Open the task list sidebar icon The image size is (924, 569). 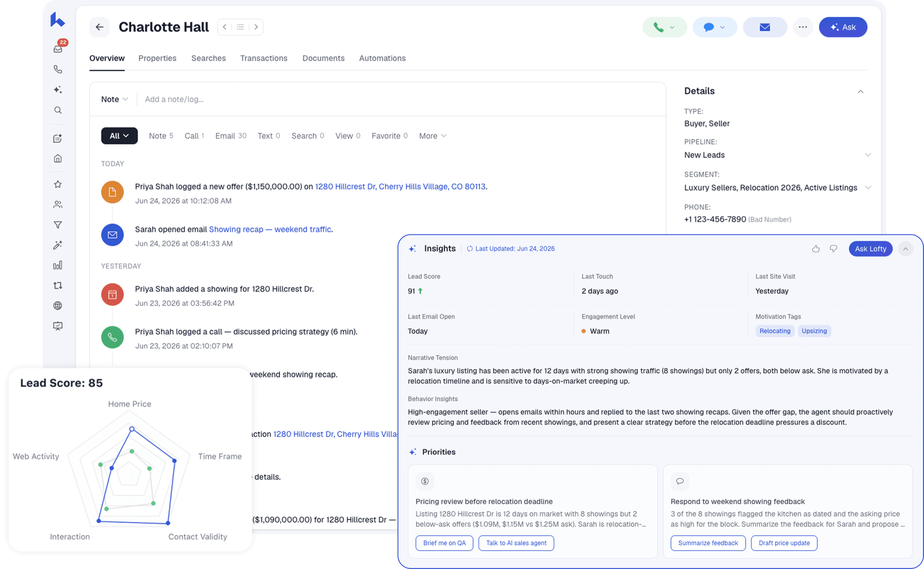point(58,138)
